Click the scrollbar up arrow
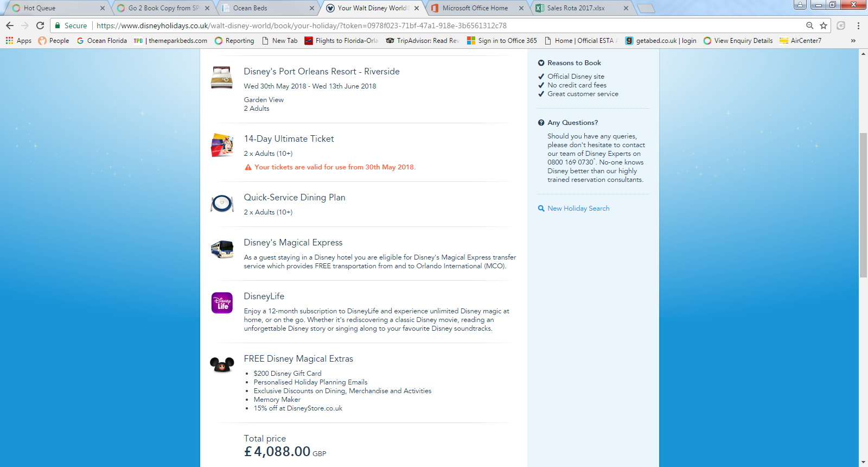The width and height of the screenshot is (868, 467). [863, 53]
